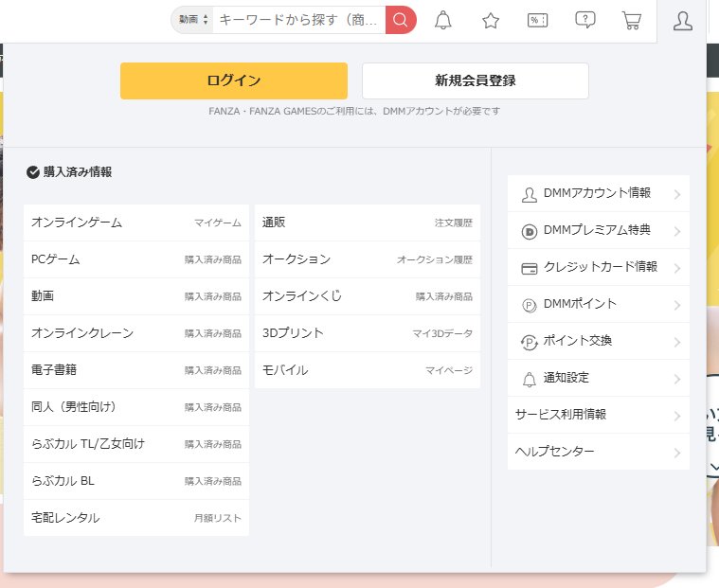Open favorites star icon
Viewport: 719px width, 588px height.
click(491, 20)
